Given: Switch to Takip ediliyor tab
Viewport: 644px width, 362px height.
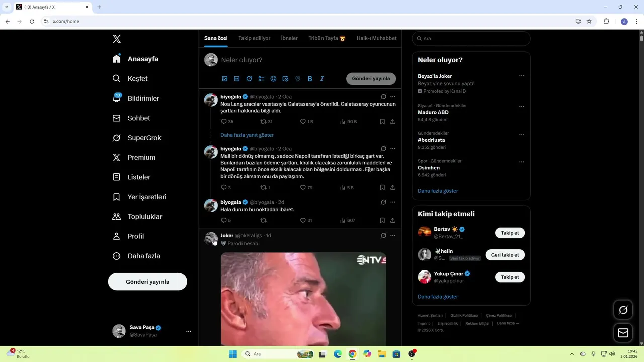Looking at the screenshot, I should (254, 38).
